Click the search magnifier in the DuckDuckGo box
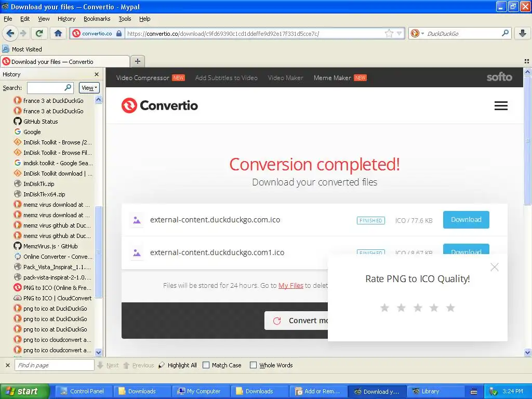Viewport: 532px width, 399px height. (505, 33)
